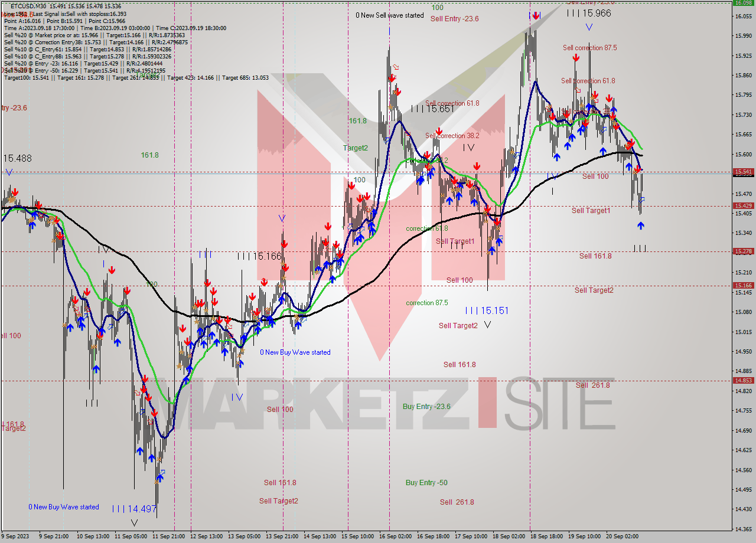Click the '11 Sep 05:00' time axis label

click(131, 537)
